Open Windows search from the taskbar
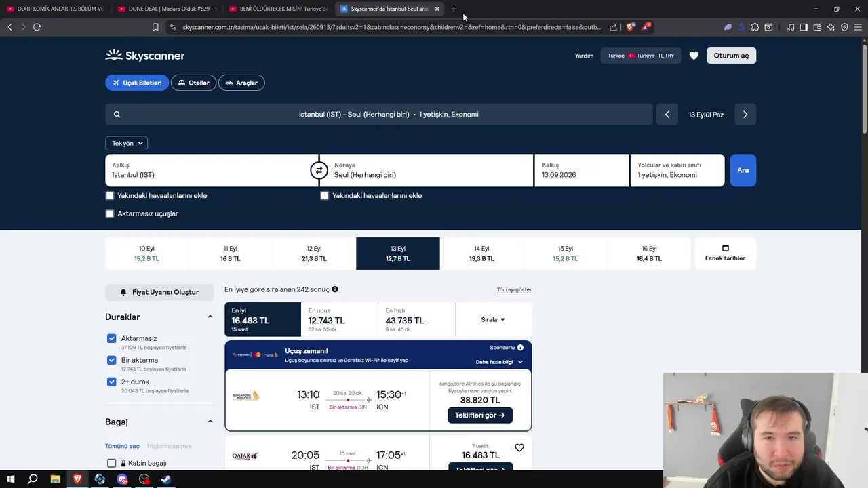868x488 pixels. (x=33, y=479)
